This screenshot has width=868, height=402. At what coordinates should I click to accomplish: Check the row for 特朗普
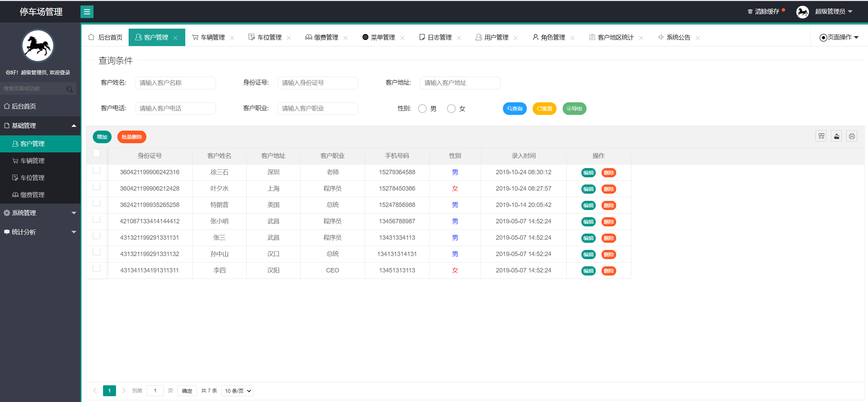click(97, 203)
